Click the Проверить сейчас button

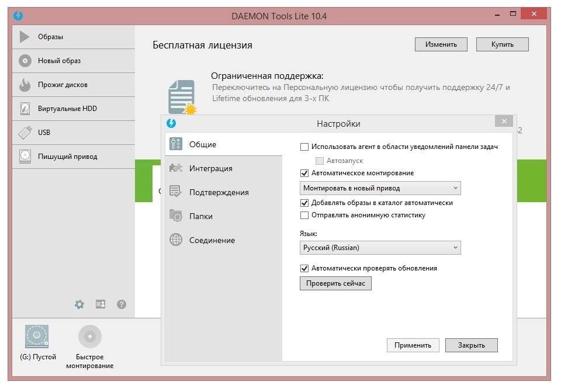tap(335, 283)
